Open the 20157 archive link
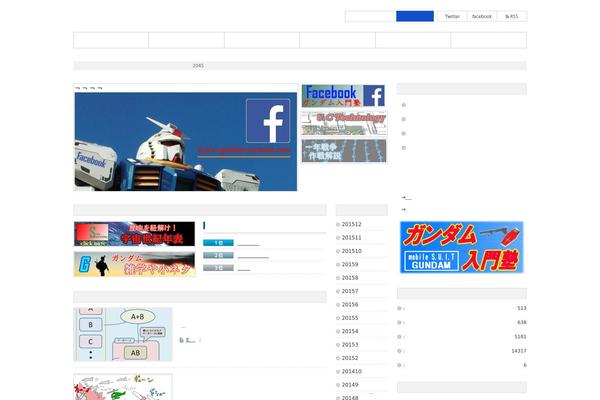Image resolution: width=600 pixels, height=400 pixels. point(350,291)
